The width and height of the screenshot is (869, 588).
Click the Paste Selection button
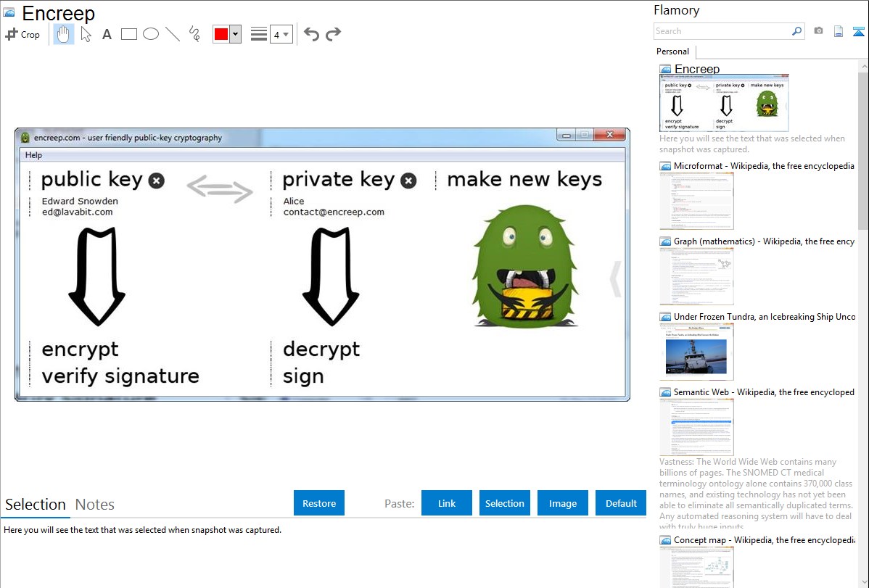[504, 503]
